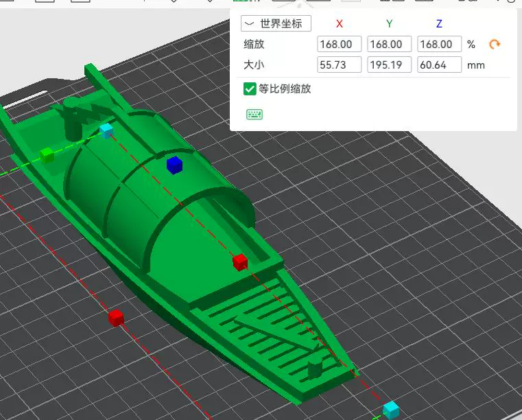This screenshot has width=522, height=420.
Task: Click the Z size field showing 60.64
Action: click(x=440, y=65)
